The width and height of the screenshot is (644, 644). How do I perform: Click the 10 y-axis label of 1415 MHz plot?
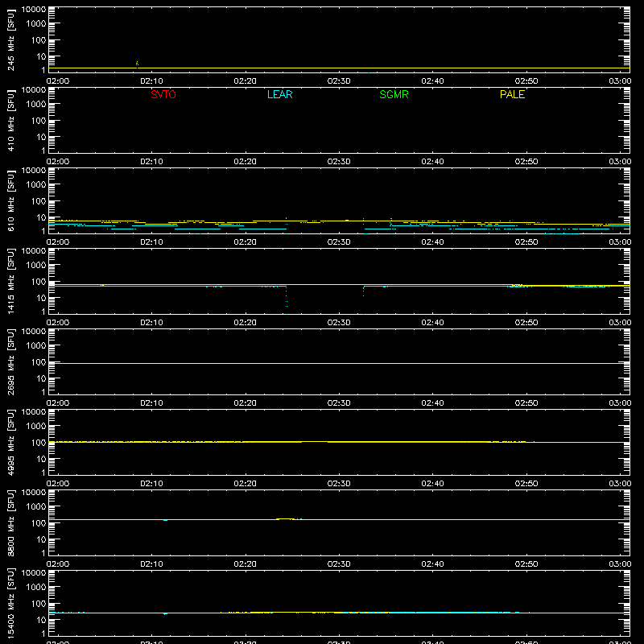pyautogui.click(x=41, y=298)
